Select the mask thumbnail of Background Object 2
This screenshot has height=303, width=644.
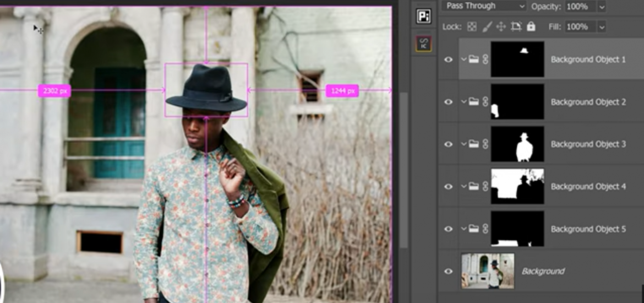[517, 101]
